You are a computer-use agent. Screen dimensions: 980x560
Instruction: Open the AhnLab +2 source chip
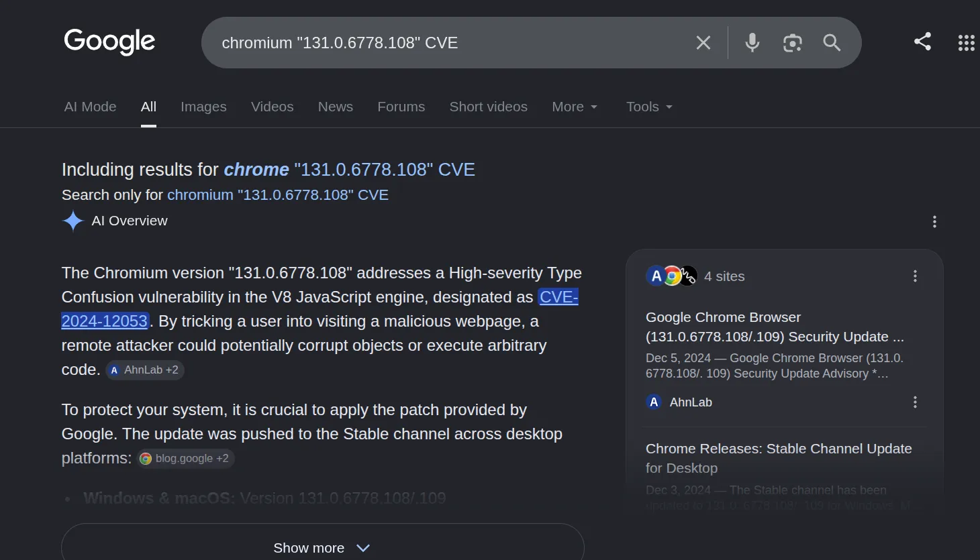[x=145, y=370]
